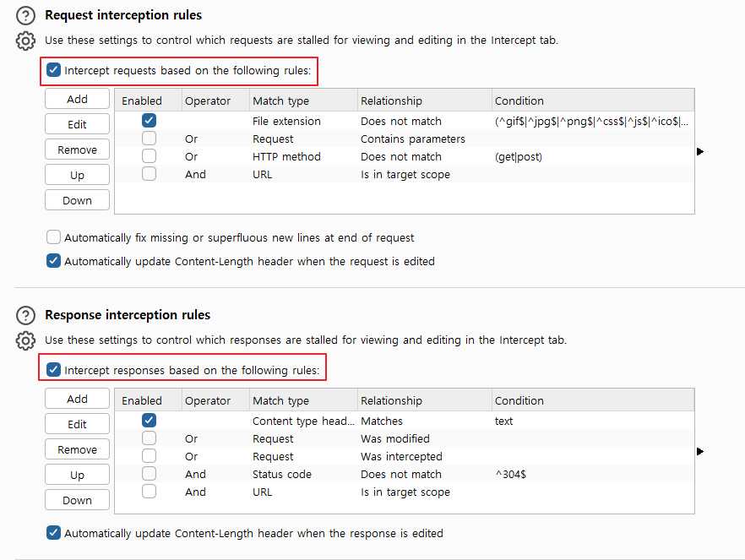The image size is (745, 560).
Task: Open settings gear for Request interception rules
Action: pos(25,41)
